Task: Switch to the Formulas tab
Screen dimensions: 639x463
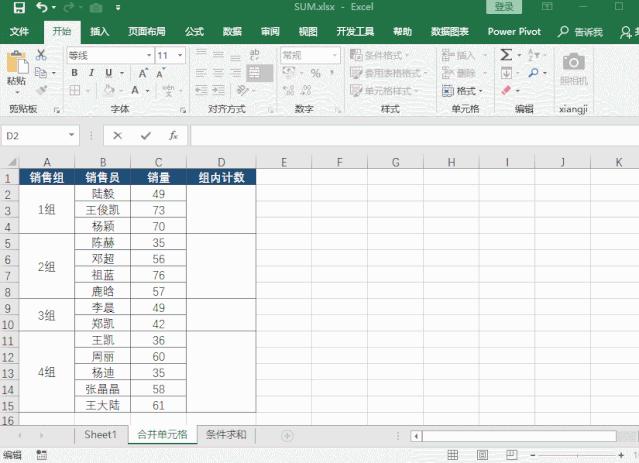Action: (194, 32)
